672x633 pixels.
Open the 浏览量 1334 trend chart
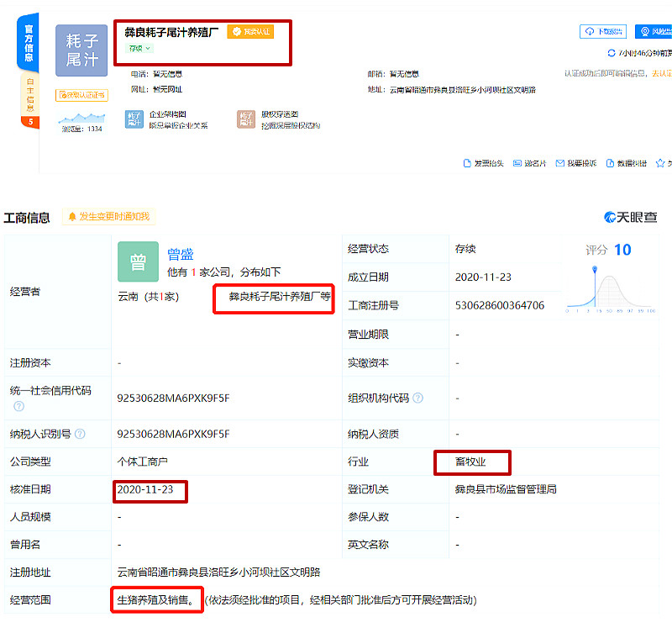tap(81, 122)
